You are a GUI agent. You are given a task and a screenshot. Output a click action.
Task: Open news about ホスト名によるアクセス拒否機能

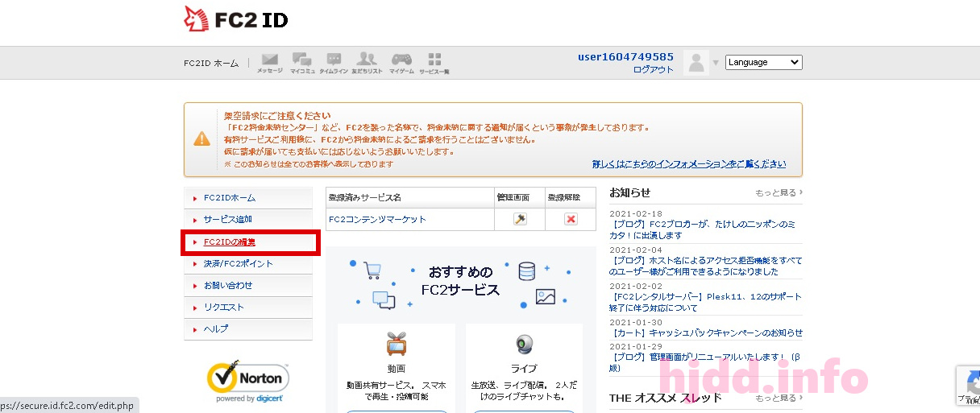pos(706,266)
